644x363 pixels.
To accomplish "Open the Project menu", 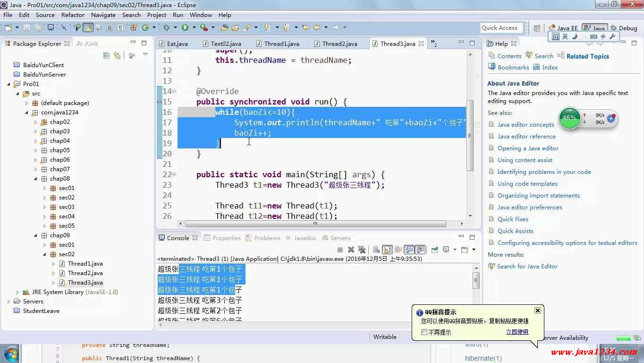I will pyautogui.click(x=157, y=15).
